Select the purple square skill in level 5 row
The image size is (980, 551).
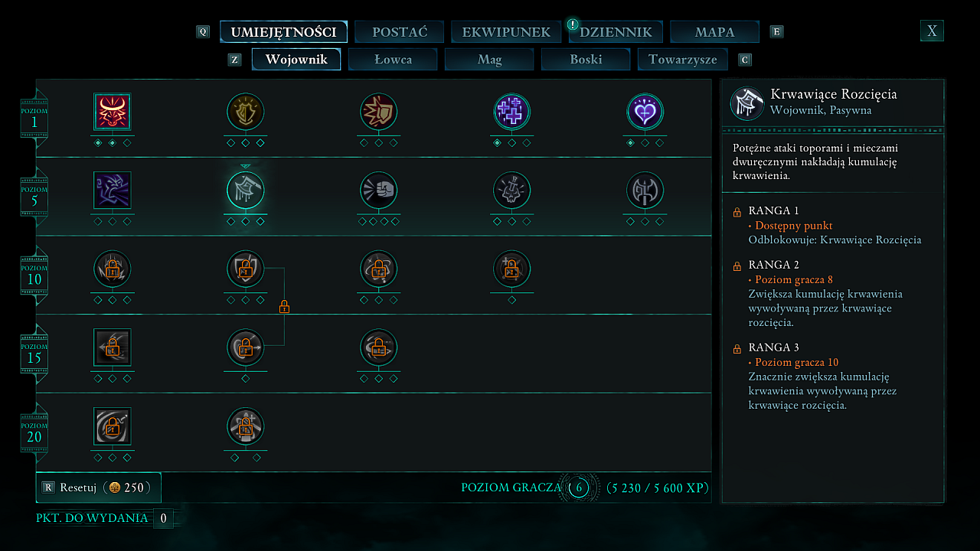pyautogui.click(x=113, y=191)
